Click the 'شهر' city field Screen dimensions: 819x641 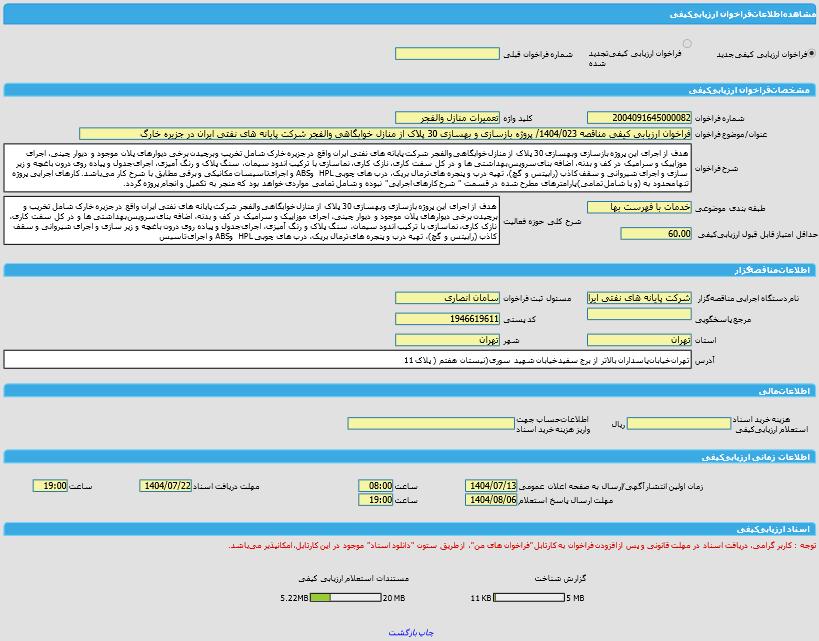tap(446, 340)
